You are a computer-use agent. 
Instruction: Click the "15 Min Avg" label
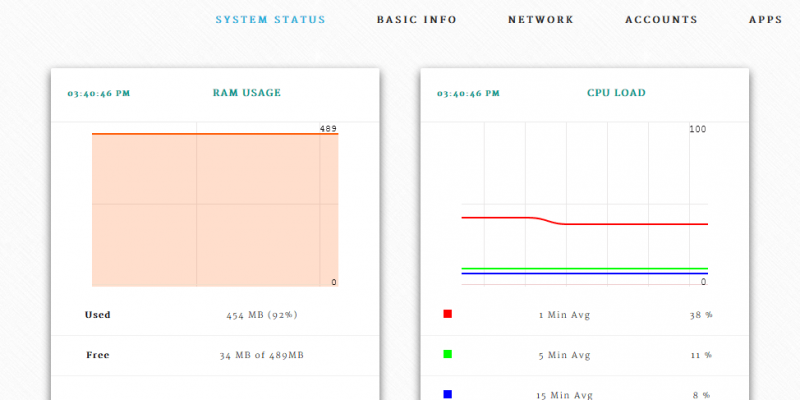click(x=564, y=395)
